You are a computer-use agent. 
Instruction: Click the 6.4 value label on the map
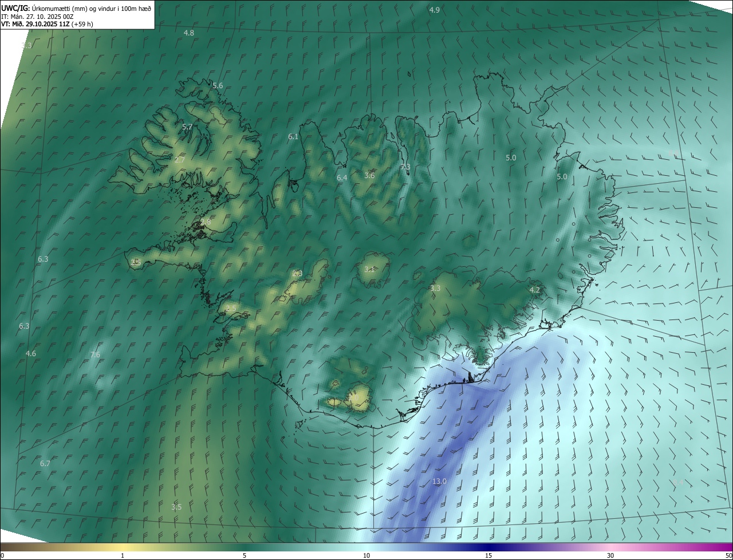(x=342, y=178)
